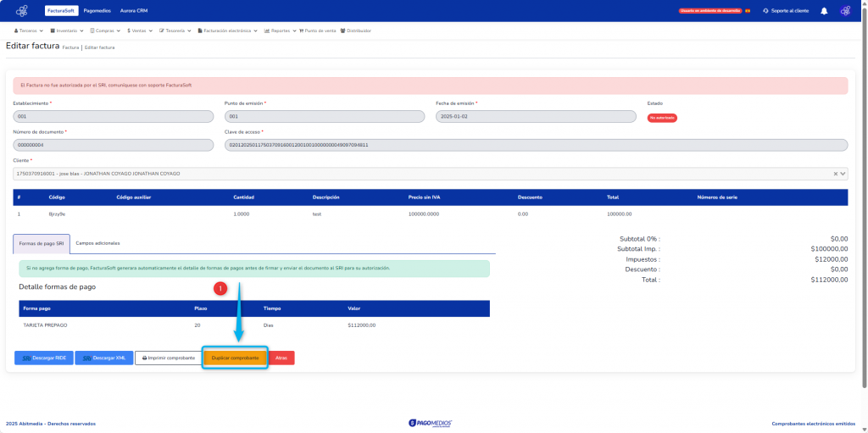This screenshot has height=433, width=868.
Task: Clear the selected Cliente with the x
Action: point(835,174)
